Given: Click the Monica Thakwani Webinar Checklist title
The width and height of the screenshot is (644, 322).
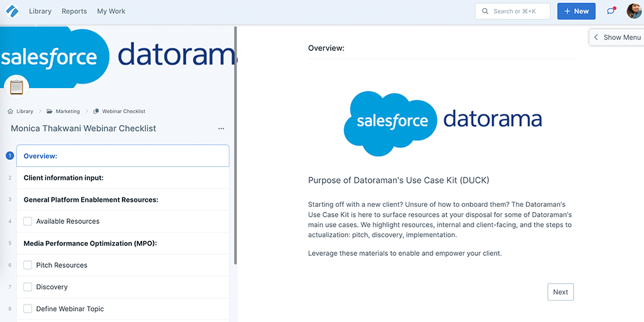Looking at the screenshot, I should click(x=84, y=128).
